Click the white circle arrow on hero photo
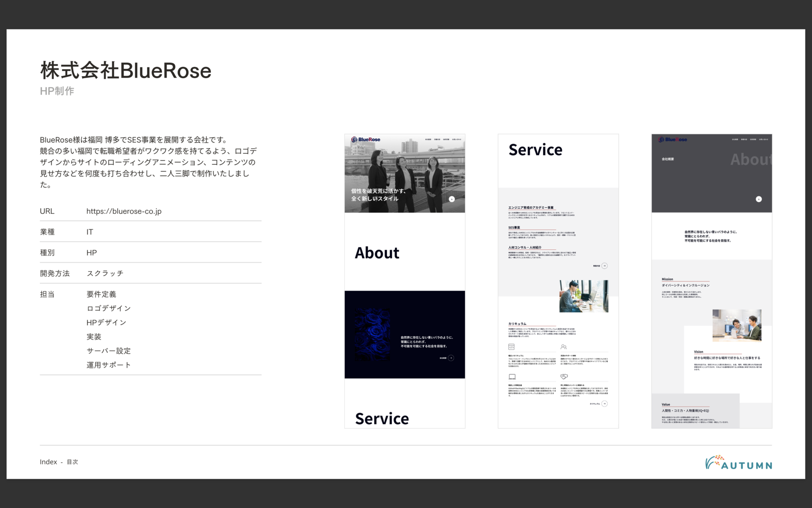 coord(452,199)
